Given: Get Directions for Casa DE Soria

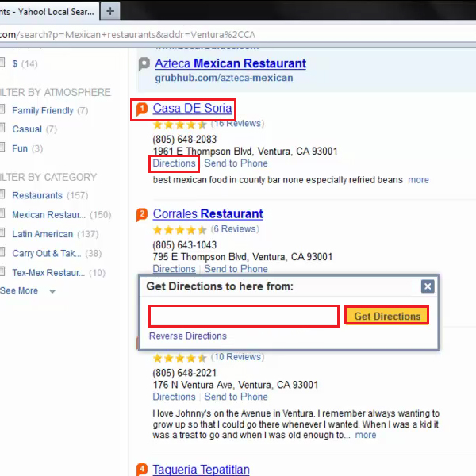Looking at the screenshot, I should click(174, 163).
